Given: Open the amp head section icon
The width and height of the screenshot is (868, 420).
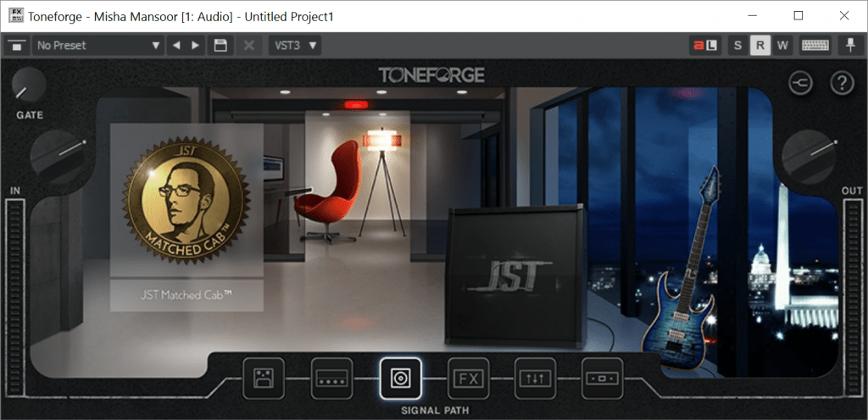Looking at the screenshot, I should click(331, 378).
